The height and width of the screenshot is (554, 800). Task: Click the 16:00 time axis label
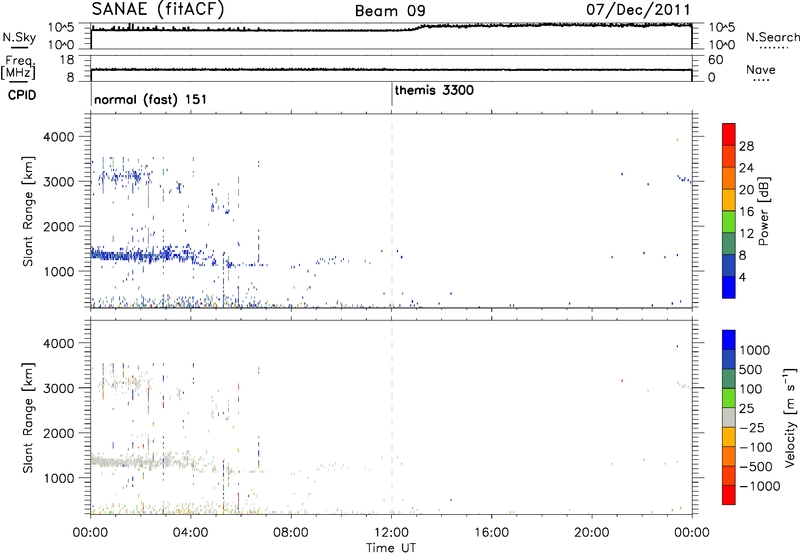(x=491, y=533)
